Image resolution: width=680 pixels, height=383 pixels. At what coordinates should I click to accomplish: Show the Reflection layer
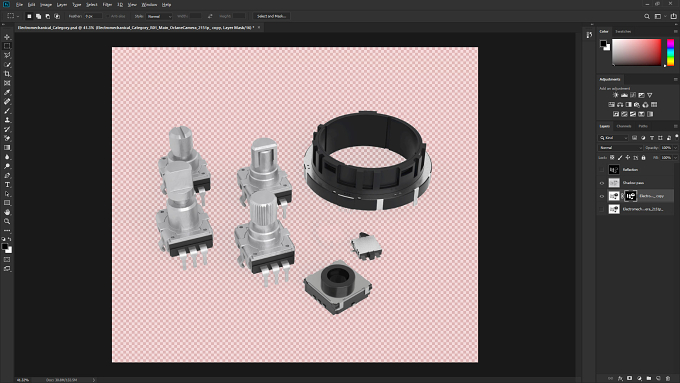tap(602, 170)
